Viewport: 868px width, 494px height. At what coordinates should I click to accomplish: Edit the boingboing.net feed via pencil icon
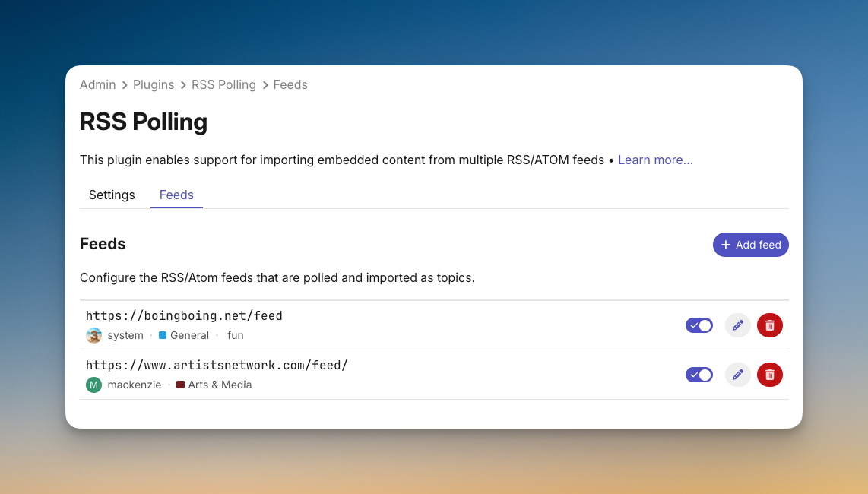coord(737,325)
